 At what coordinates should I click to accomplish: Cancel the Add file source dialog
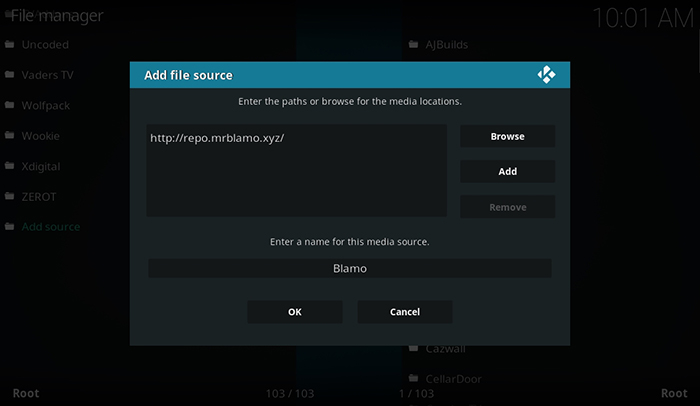point(405,312)
